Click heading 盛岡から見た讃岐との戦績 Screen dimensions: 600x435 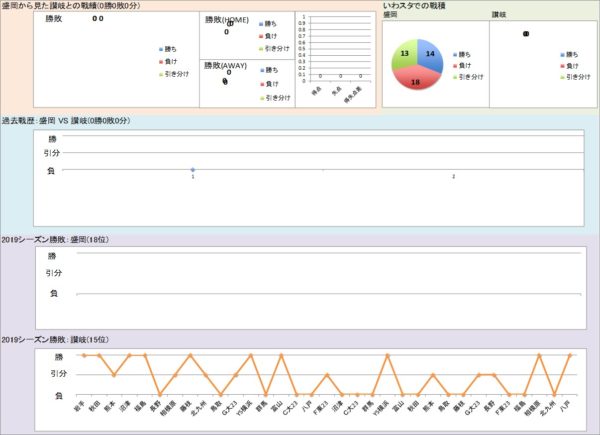[70, 6]
